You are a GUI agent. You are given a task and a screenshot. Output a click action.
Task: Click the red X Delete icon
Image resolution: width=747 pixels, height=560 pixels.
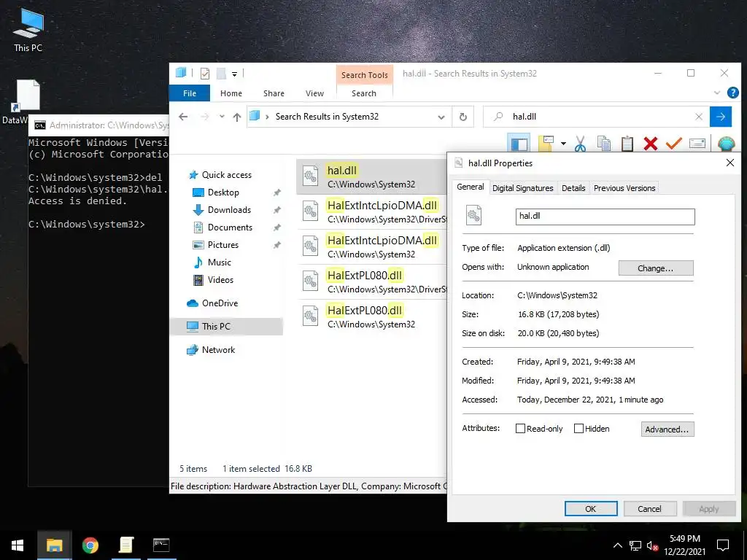(650, 144)
